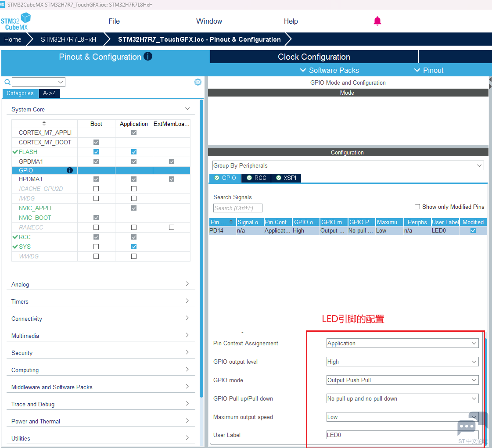Click the search magnifier icon
This screenshot has height=448, width=492.
(x=7, y=82)
